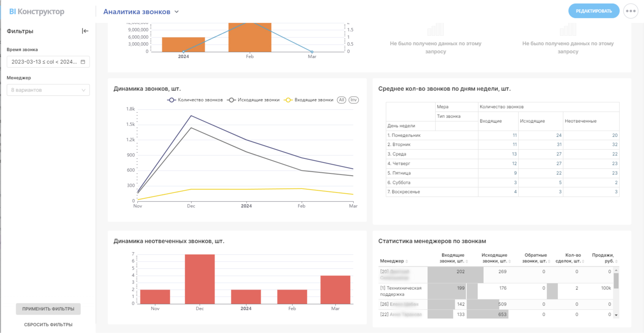Sort table by Менеджер column

(x=407, y=261)
